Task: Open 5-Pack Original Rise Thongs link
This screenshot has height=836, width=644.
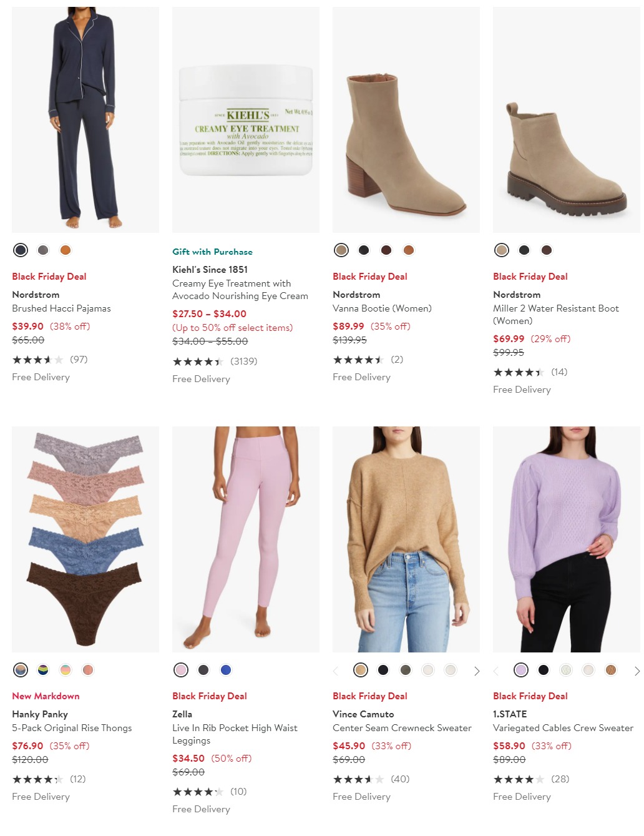Action: pos(72,728)
